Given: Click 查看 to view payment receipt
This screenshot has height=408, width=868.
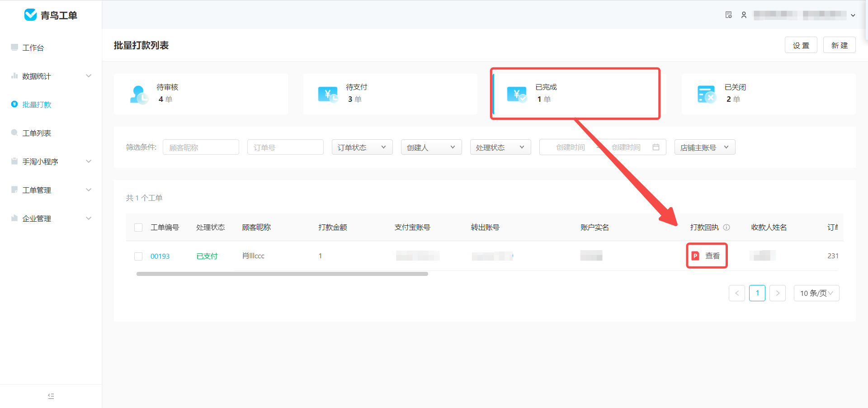Looking at the screenshot, I should point(712,256).
